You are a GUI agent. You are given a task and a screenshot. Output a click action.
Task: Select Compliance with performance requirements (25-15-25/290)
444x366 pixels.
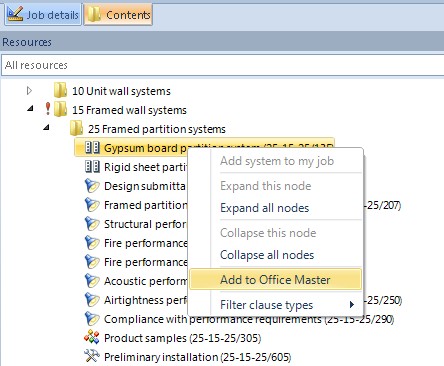coord(249,319)
